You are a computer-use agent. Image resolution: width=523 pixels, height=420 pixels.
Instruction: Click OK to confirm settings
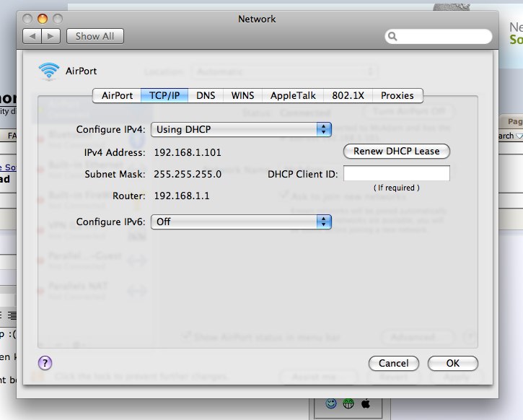[452, 363]
